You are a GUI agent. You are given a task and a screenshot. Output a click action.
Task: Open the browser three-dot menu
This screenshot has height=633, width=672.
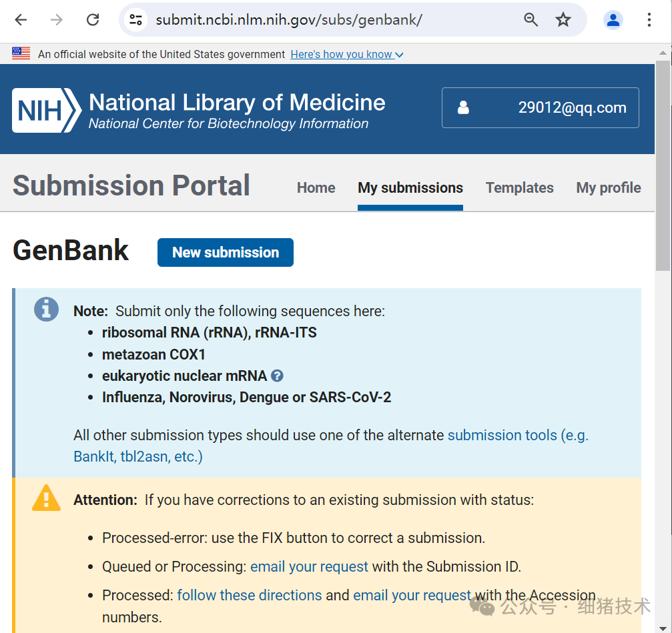[649, 20]
